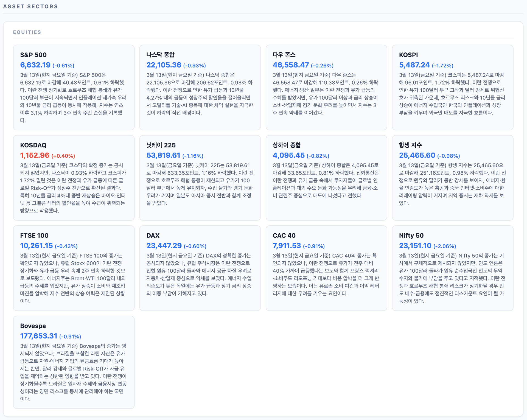Click the KOSPI change (-1.72%)
The width and height of the screenshot is (527, 420).
[x=442, y=66]
